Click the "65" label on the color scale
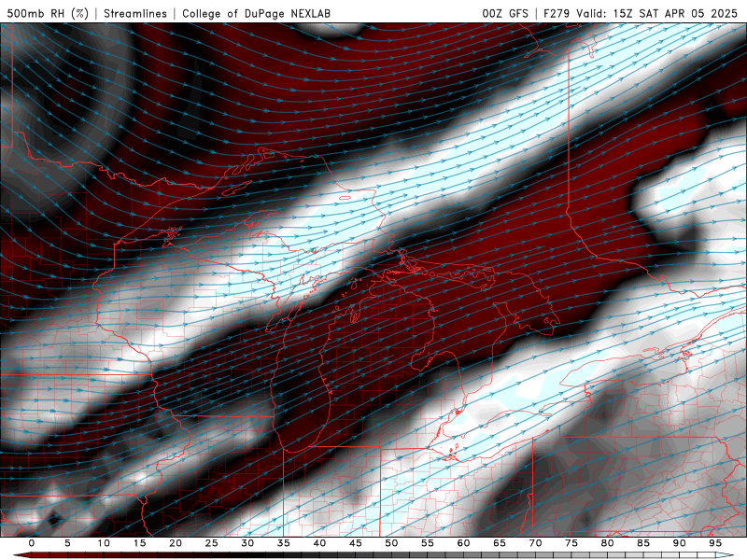 coord(500,543)
